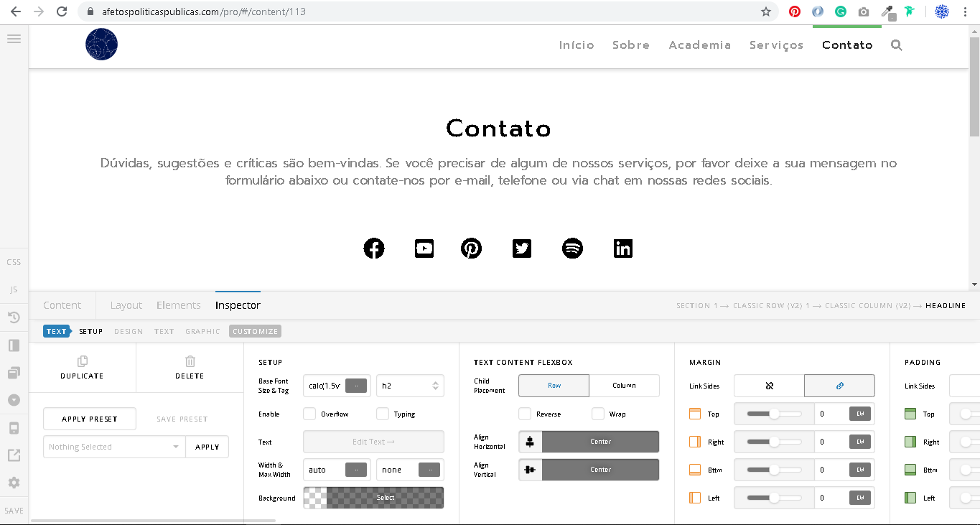Select a background color swatch
Viewport: 980px width, 525px height.
point(373,498)
